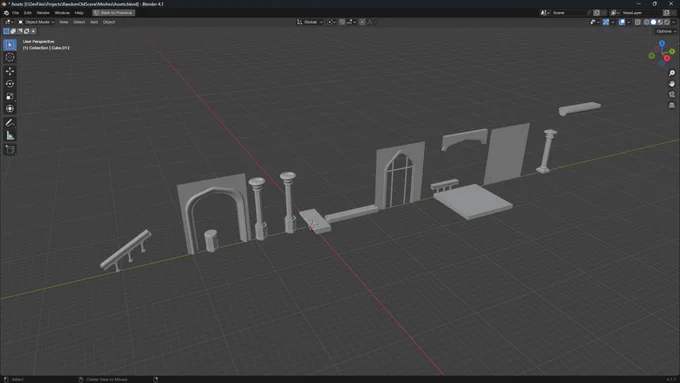The height and width of the screenshot is (383, 680).
Task: Set selection mode to subtract
Action: click(20, 31)
